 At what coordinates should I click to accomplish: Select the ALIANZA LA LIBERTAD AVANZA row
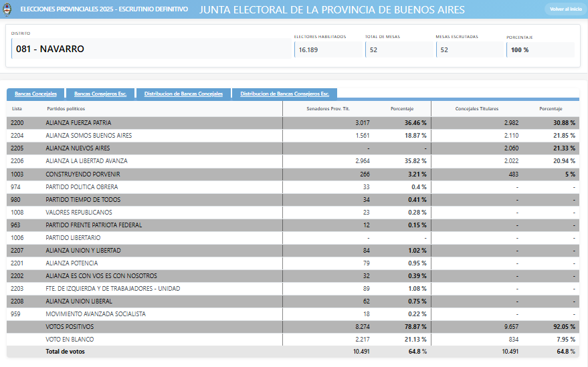tap(86, 161)
